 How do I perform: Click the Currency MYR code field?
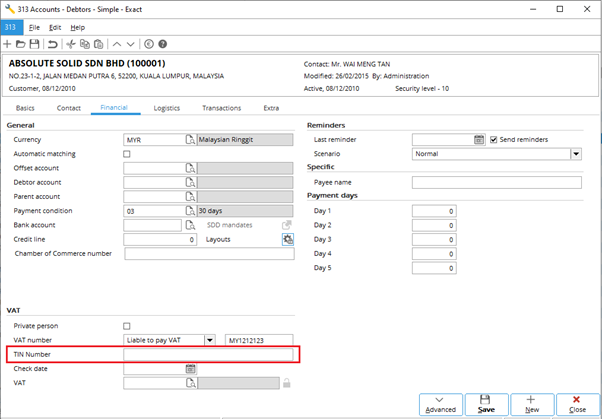pyautogui.click(x=154, y=140)
